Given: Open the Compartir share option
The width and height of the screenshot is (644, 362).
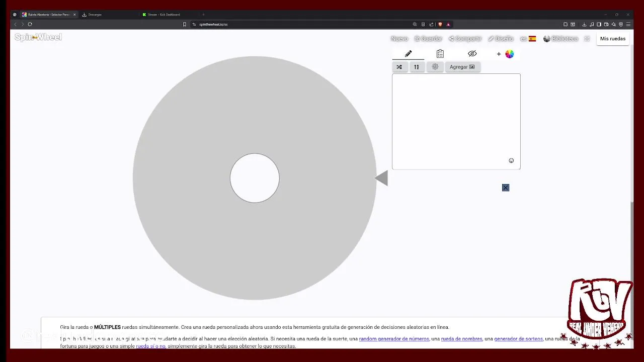Looking at the screenshot, I should (x=465, y=39).
